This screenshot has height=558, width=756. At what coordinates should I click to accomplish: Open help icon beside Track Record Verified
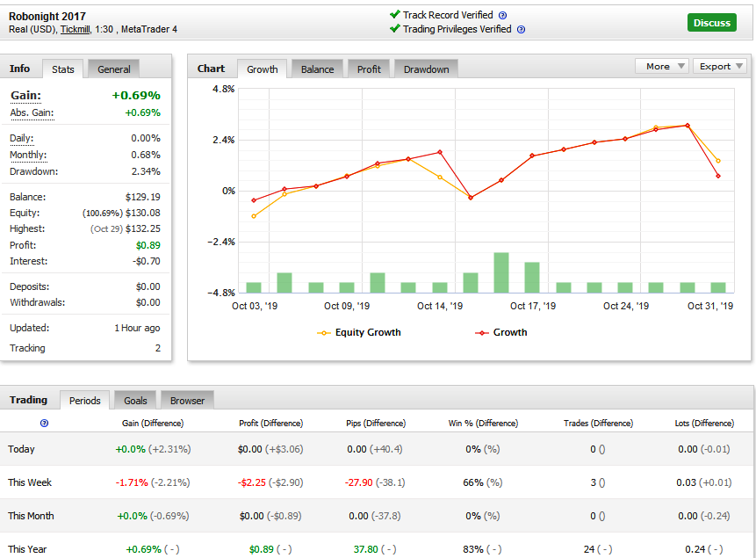coord(502,16)
